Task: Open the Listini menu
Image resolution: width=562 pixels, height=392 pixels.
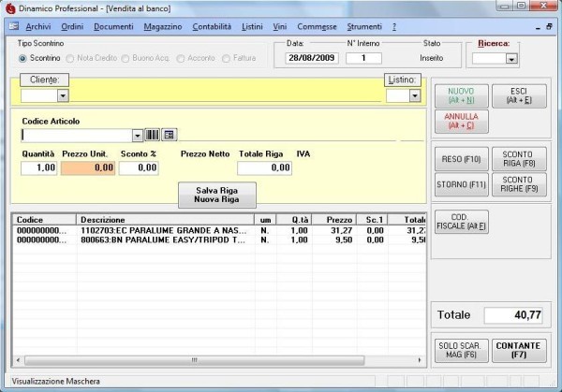Action: click(x=252, y=27)
